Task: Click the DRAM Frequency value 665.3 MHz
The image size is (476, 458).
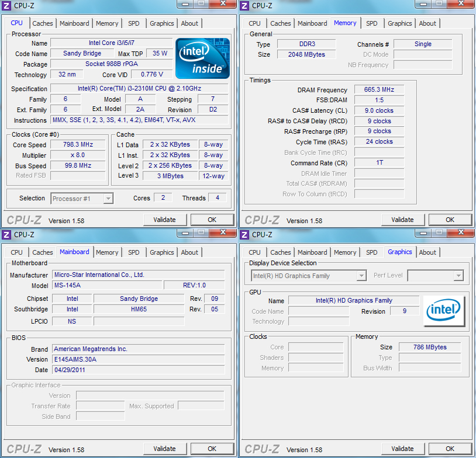Action: [379, 89]
